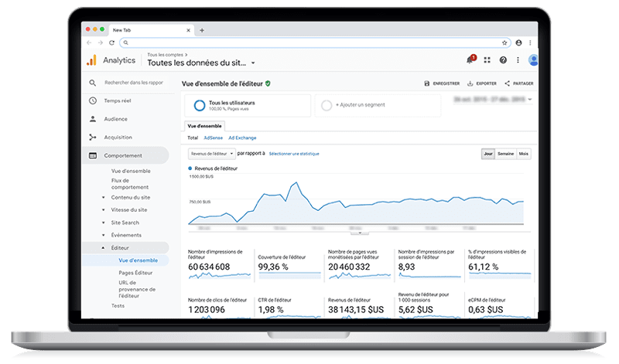Select the Vue d'ensemble report tab
Screen dimensions: 619x364
(204, 126)
